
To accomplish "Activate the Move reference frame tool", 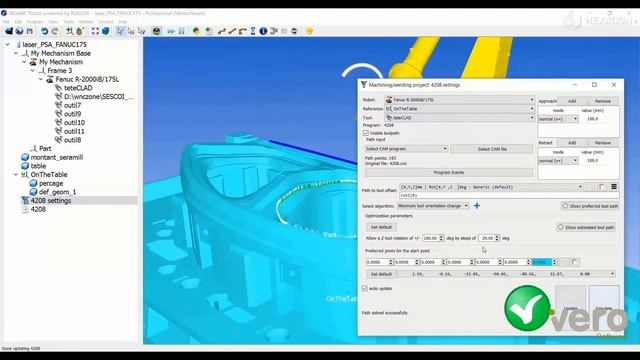I will (131, 31).
